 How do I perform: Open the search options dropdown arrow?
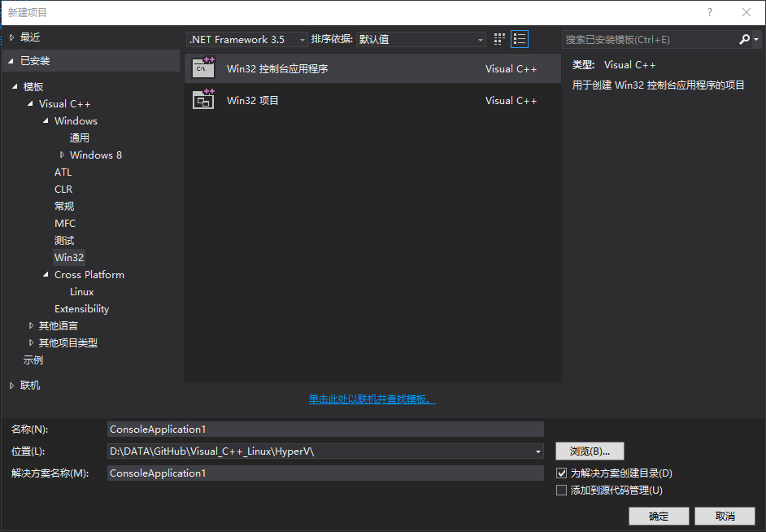click(756, 39)
